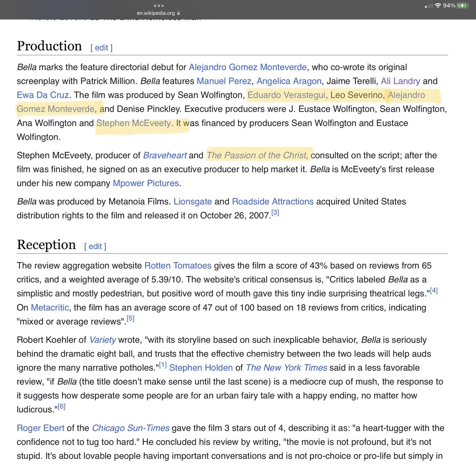This screenshot has height=466, width=476.
Task: Click the text '5.39/10'
Action: (x=167, y=279)
